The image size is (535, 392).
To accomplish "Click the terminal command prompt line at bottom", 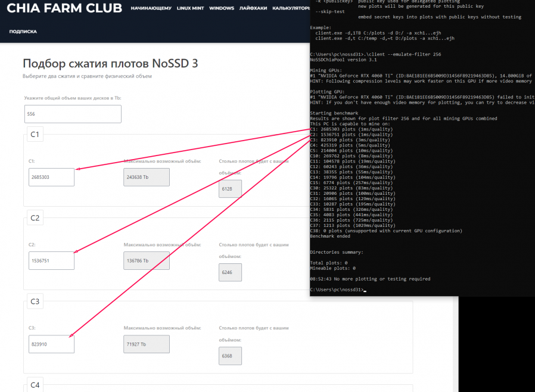I will pos(337,290).
